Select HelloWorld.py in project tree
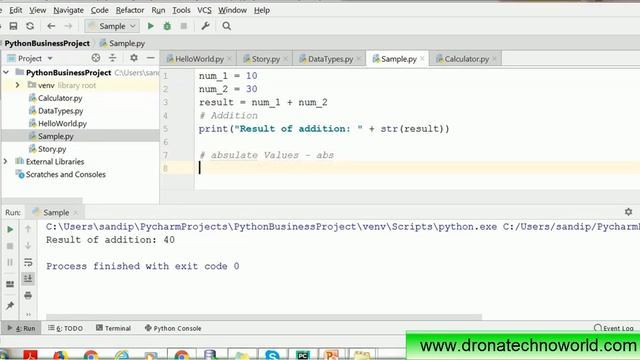 (62, 123)
